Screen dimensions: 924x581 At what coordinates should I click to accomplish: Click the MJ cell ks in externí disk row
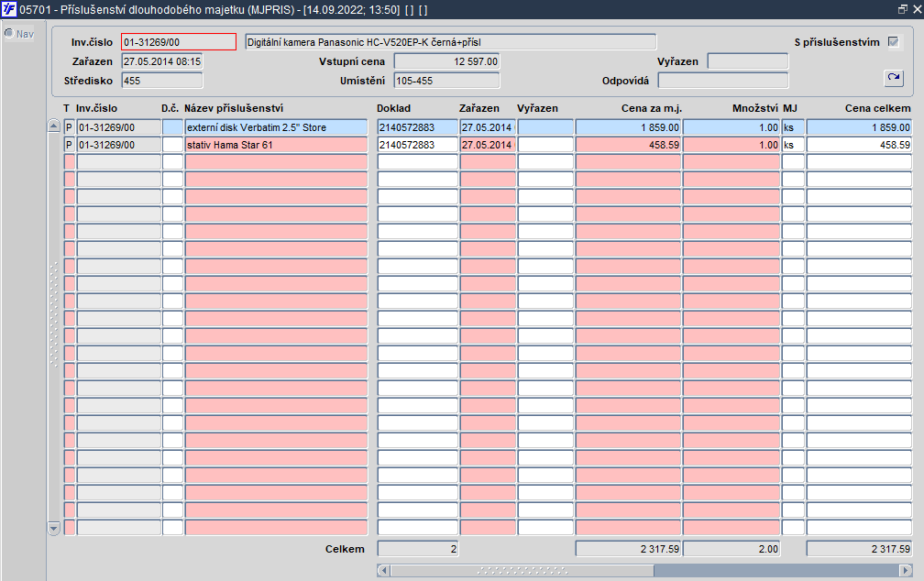(x=793, y=127)
